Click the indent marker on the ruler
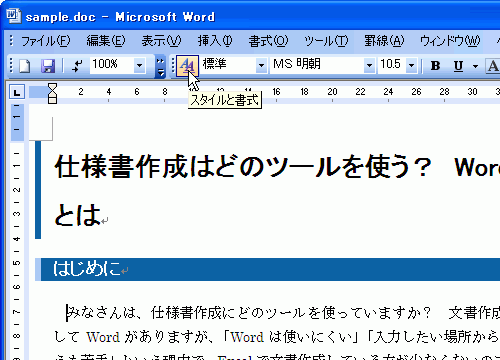500x360 pixels. point(52,93)
